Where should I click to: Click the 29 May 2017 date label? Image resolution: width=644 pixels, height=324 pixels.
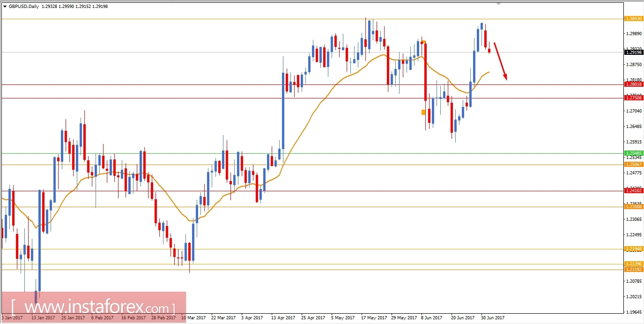click(x=404, y=318)
